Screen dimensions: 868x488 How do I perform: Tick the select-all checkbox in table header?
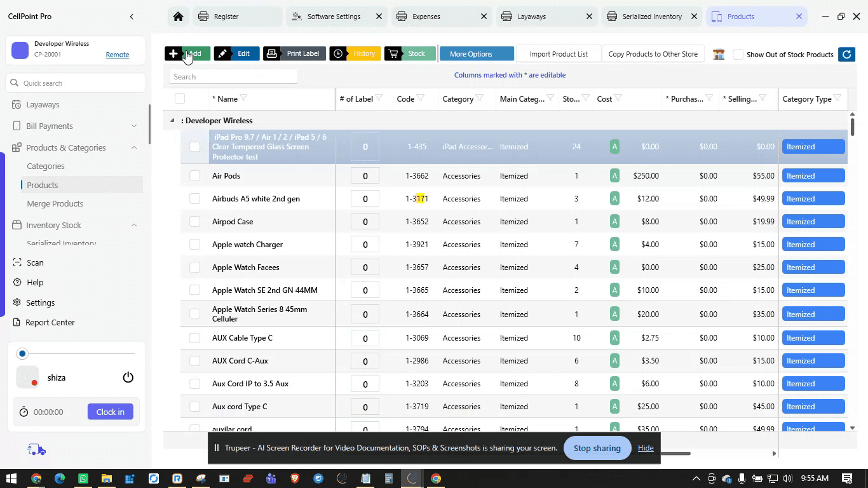(180, 98)
